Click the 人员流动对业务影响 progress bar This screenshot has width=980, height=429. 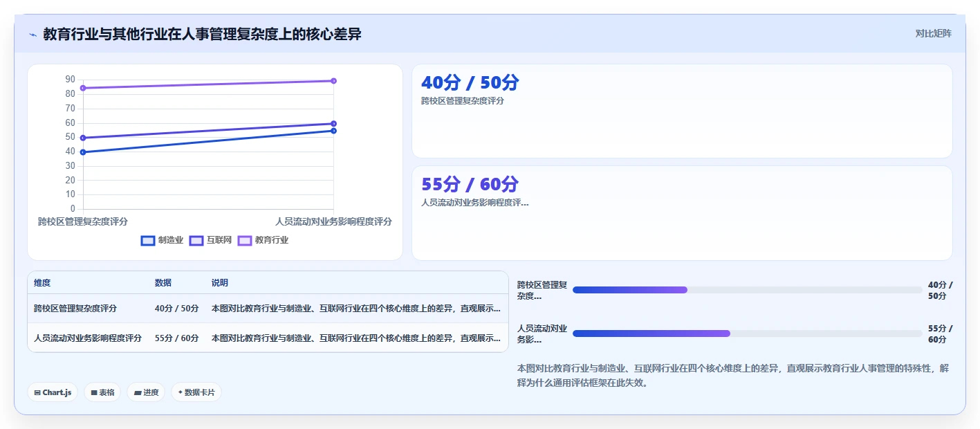tap(747, 334)
